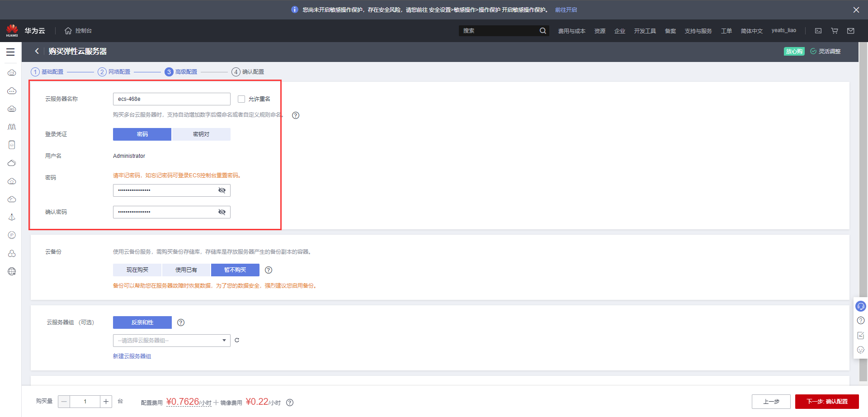Open the 简体中文 language menu
Image resolution: width=868 pixels, height=417 pixels.
tap(751, 31)
